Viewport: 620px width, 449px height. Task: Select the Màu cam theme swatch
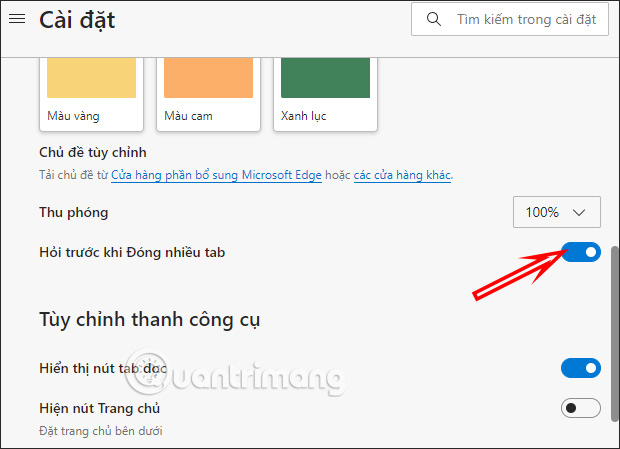(x=208, y=94)
